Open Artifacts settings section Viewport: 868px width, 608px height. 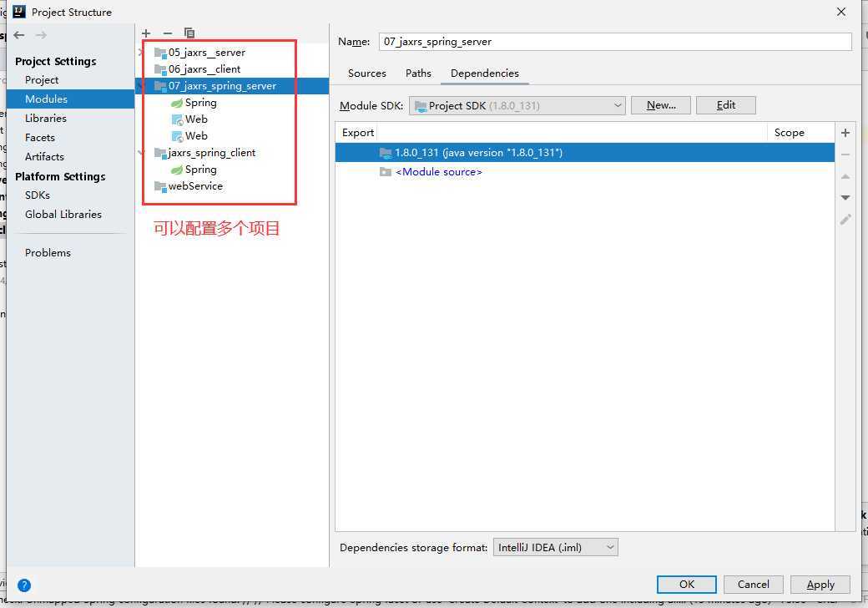pyautogui.click(x=44, y=157)
